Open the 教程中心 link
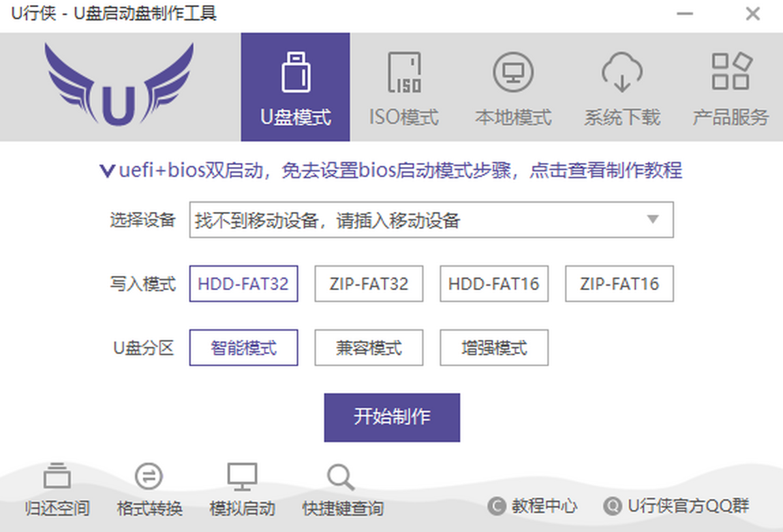This screenshot has width=783, height=532. coord(534,506)
